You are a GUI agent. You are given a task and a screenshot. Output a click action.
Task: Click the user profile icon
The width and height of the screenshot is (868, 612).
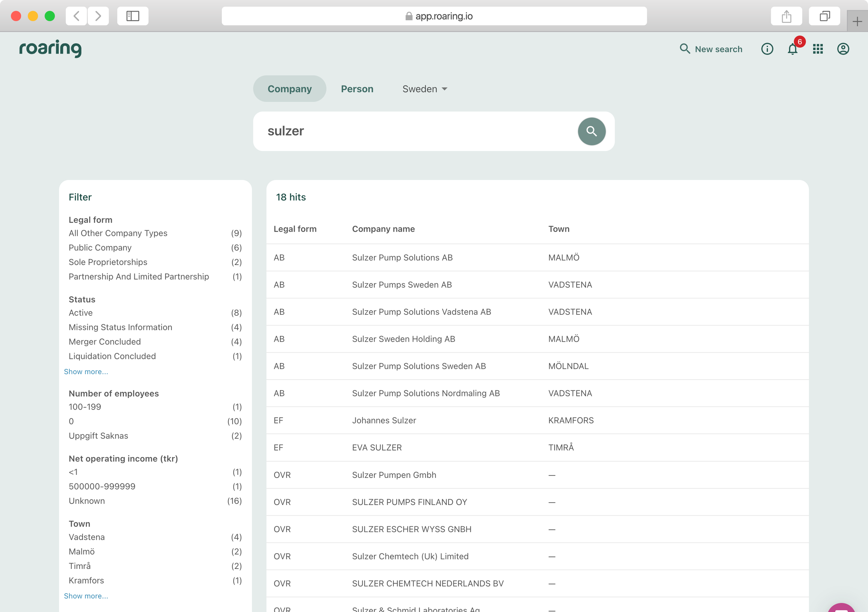click(841, 49)
